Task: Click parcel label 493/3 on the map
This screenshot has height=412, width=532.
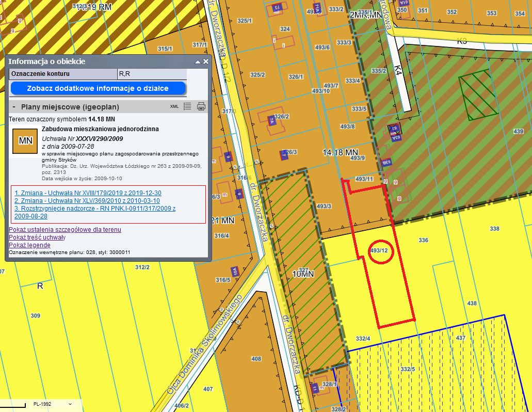Action: (324, 206)
